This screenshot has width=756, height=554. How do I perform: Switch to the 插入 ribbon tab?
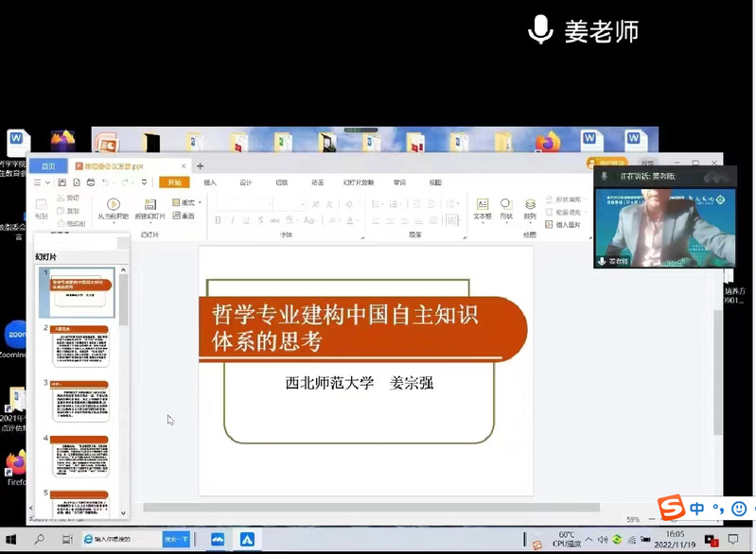point(210,182)
